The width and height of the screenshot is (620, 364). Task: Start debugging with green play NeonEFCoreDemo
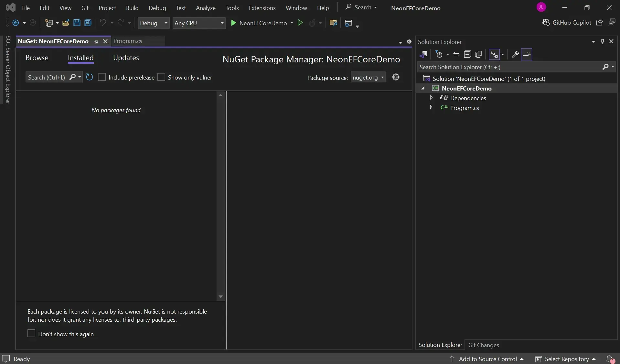click(x=259, y=23)
